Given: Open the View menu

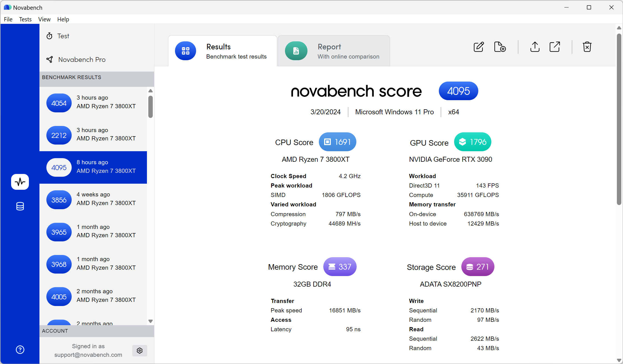Looking at the screenshot, I should [44, 19].
